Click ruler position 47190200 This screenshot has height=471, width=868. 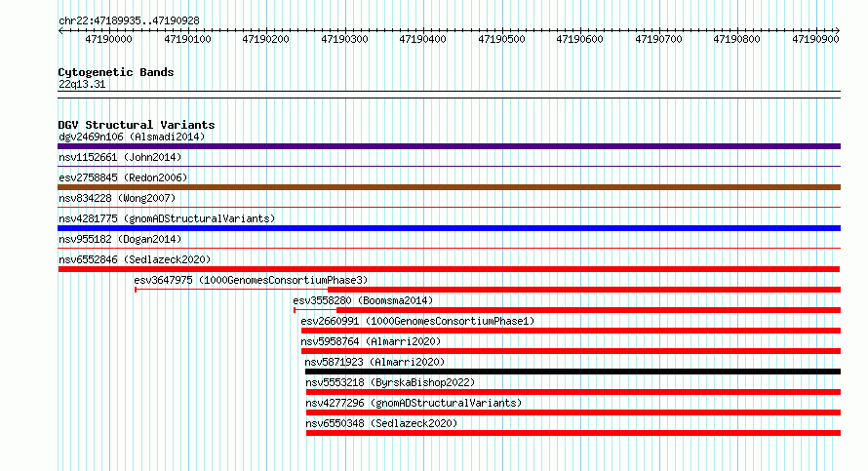point(265,39)
